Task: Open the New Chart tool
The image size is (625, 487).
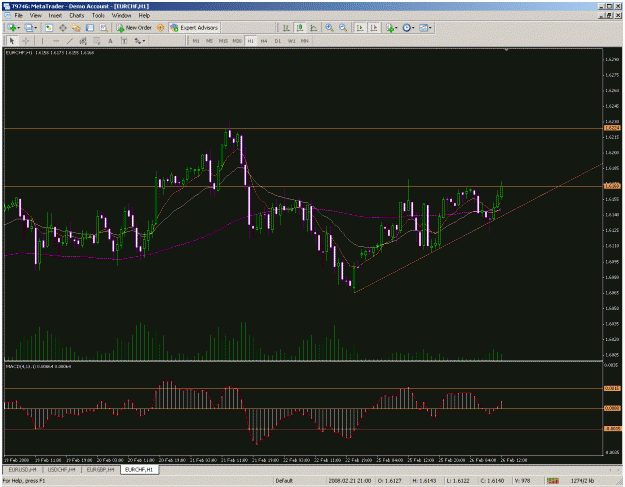Action: [12, 28]
